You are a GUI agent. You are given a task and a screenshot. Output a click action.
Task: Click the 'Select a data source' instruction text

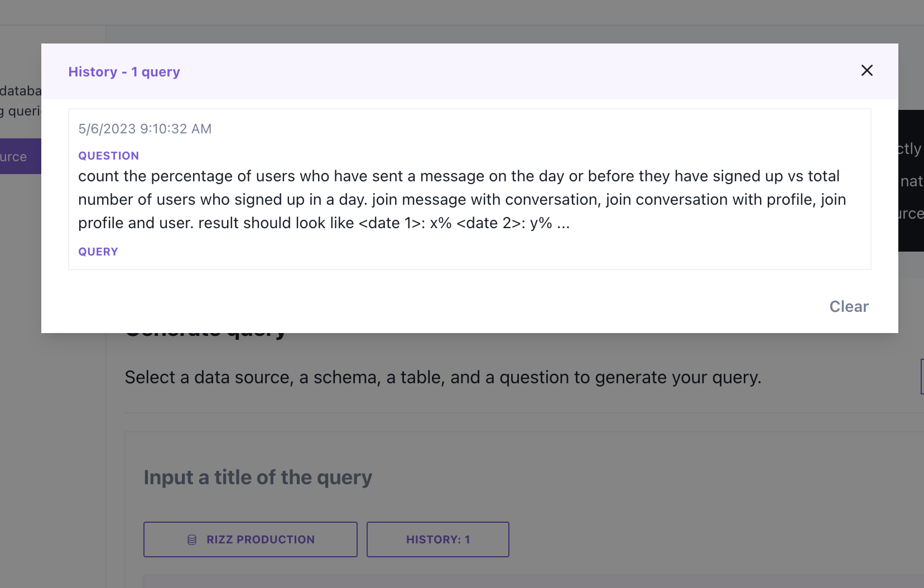(x=443, y=378)
